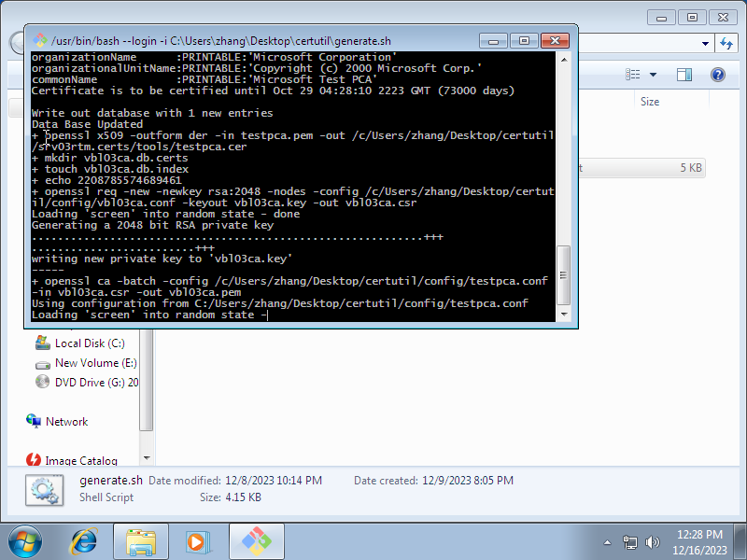This screenshot has width=747, height=560.
Task: Open Explorer help icon
Action: [x=718, y=75]
